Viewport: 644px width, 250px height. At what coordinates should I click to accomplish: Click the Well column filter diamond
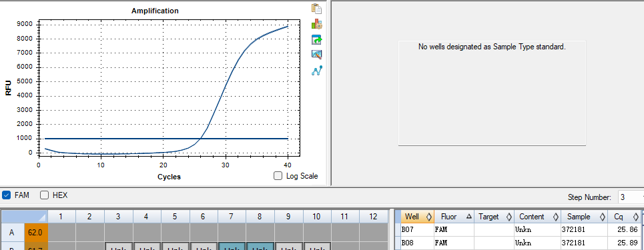point(429,217)
